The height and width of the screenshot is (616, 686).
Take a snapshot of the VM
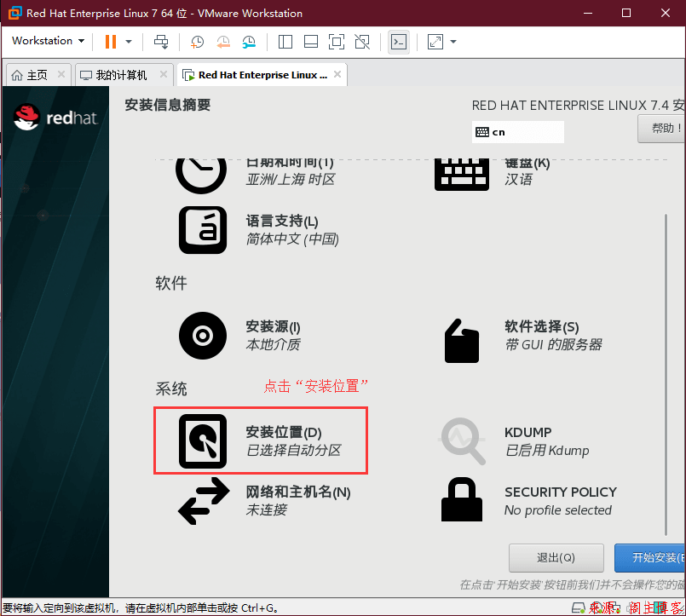pyautogui.click(x=198, y=42)
